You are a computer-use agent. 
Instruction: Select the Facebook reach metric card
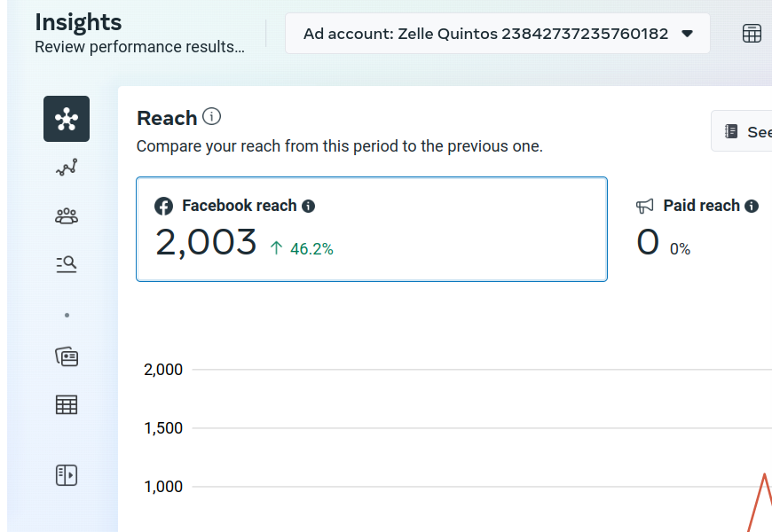point(371,229)
